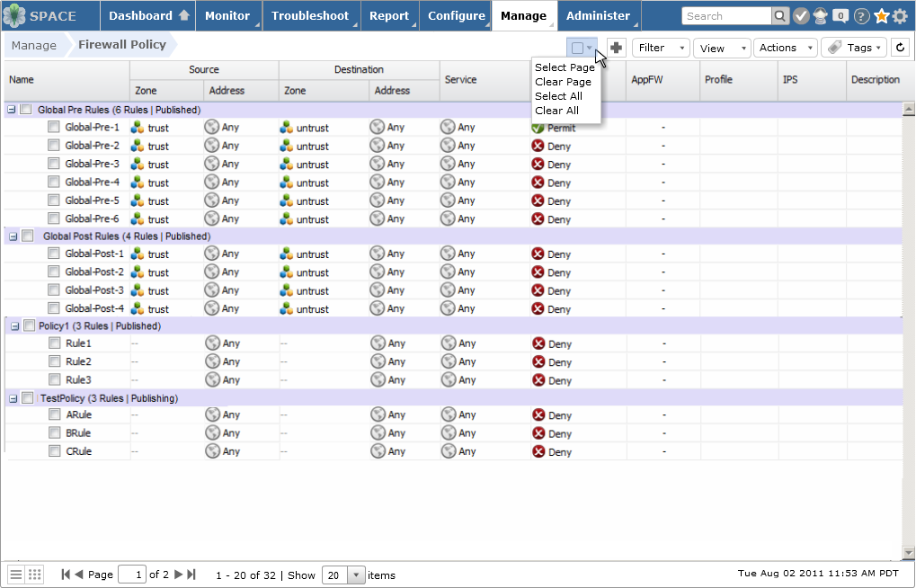The height and width of the screenshot is (588, 916).
Task: Open the Report tab
Action: pyautogui.click(x=389, y=16)
